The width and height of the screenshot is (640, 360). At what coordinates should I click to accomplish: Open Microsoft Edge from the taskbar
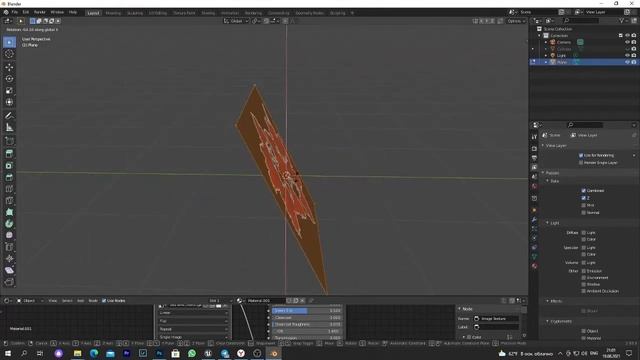click(x=94, y=353)
